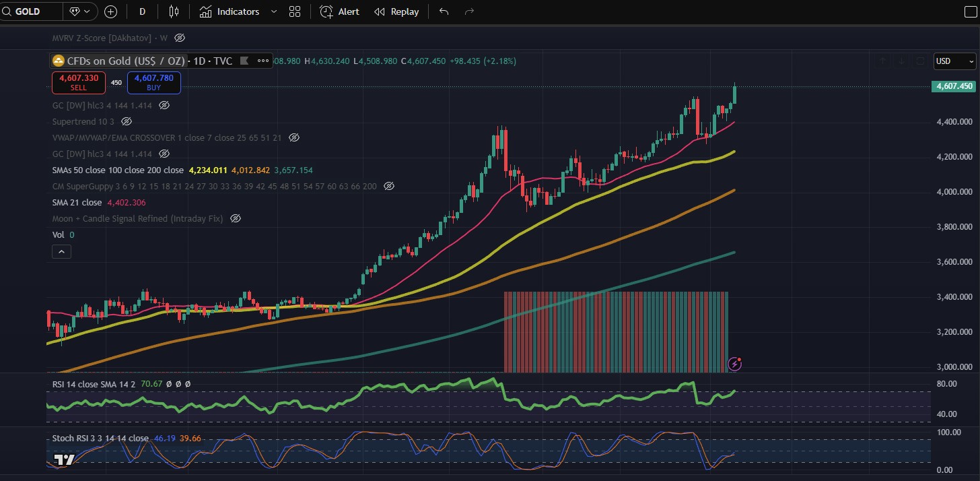The width and height of the screenshot is (980, 481).
Task: Expand the Indicators favorites dropdown arrow
Action: click(x=273, y=11)
